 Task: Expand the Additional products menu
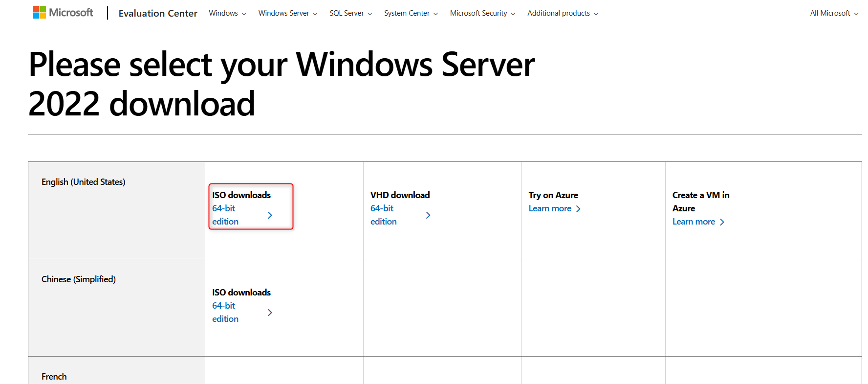tap(563, 13)
